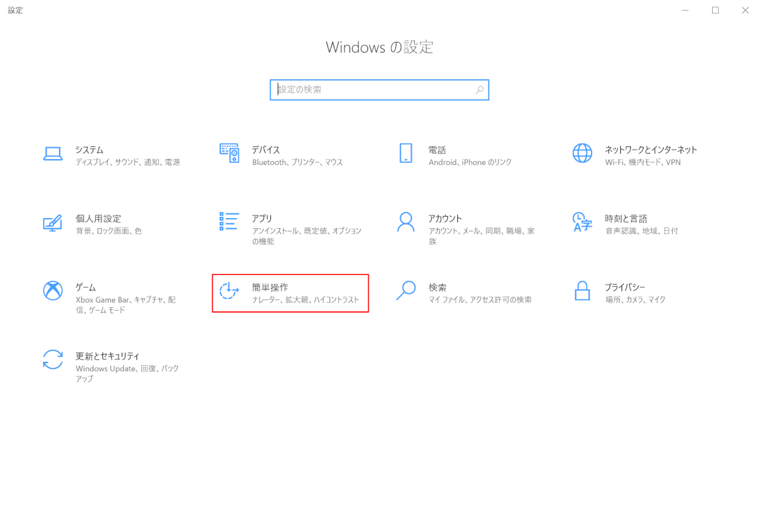Open the アプリ list icon
The width and height of the screenshot is (760, 532).
229,221
